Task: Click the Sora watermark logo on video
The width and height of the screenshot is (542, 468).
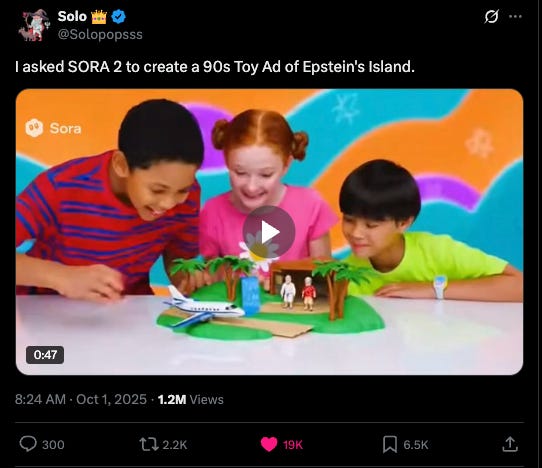Action: pyautogui.click(x=53, y=128)
